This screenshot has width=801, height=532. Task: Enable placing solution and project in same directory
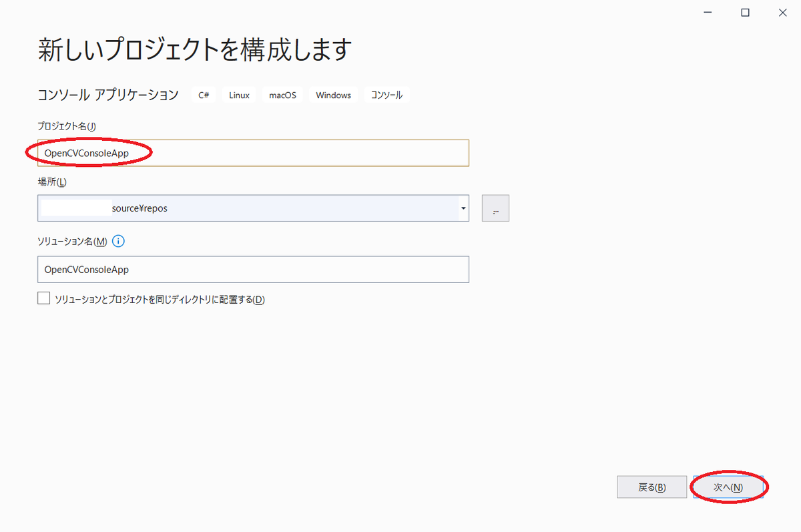tap(43, 297)
